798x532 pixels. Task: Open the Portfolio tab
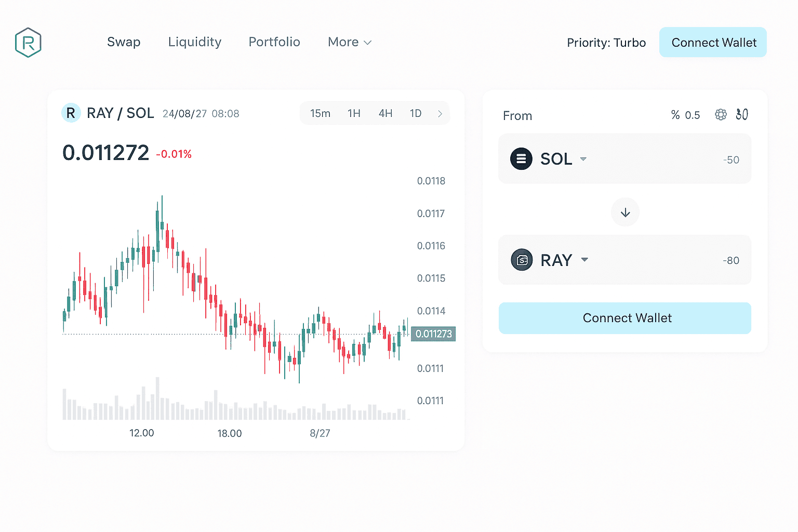pos(274,42)
